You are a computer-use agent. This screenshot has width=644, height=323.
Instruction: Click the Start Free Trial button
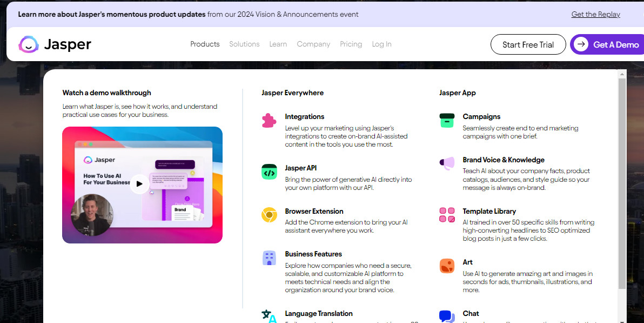click(528, 44)
